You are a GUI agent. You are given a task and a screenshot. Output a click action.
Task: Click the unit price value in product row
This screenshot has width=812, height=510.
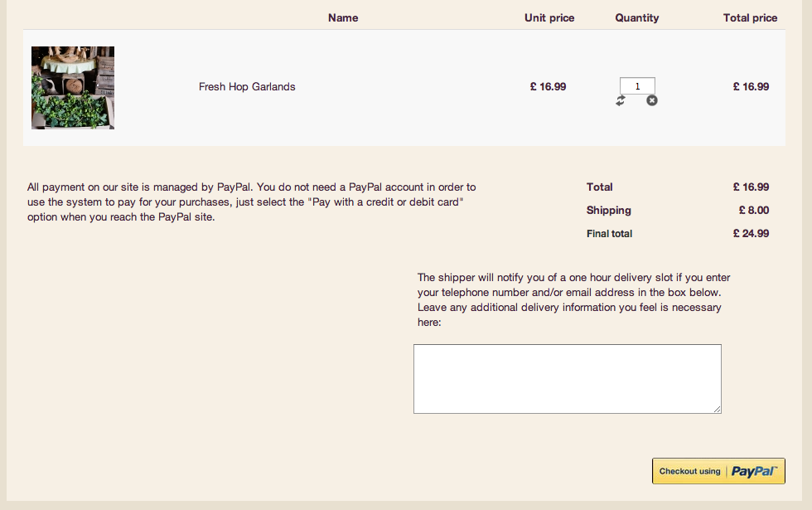(549, 86)
